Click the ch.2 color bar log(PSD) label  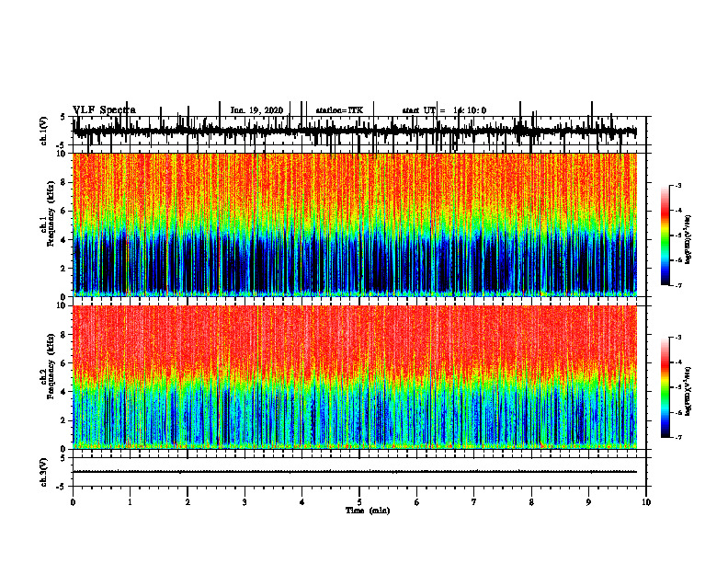click(x=688, y=391)
